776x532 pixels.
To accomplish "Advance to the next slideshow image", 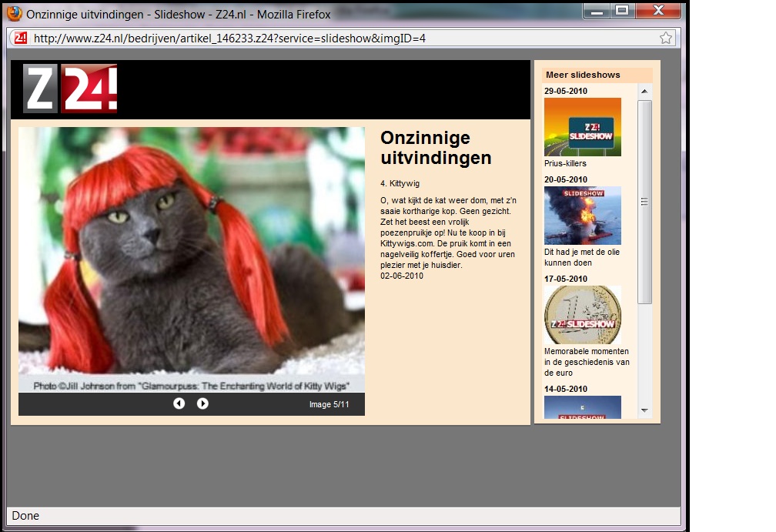I will (x=202, y=403).
